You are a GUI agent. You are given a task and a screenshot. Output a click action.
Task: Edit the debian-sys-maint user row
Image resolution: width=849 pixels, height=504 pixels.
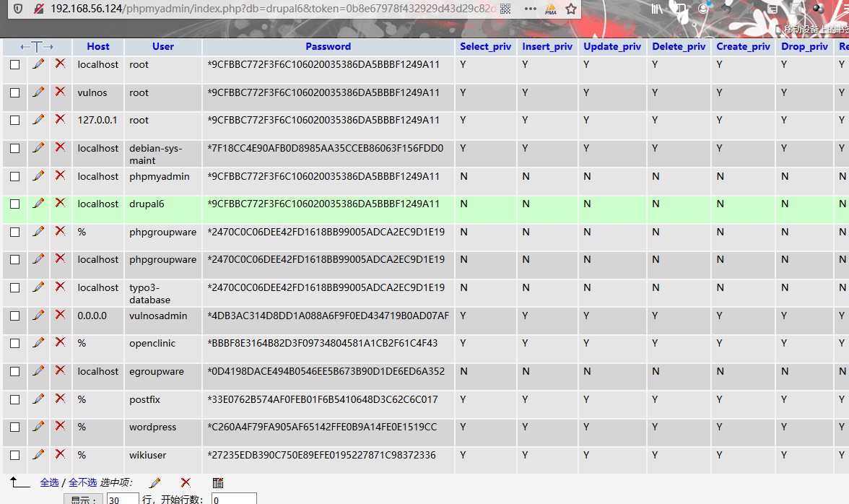38,148
